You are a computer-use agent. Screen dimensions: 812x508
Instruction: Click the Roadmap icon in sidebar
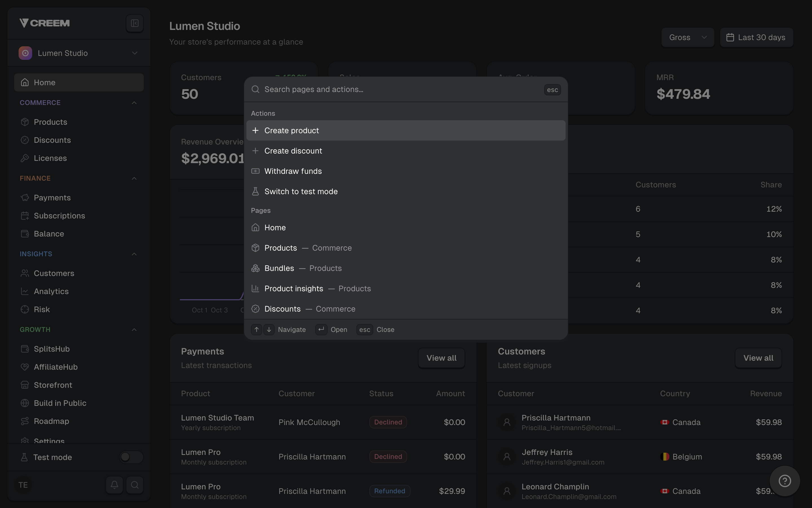(25, 421)
